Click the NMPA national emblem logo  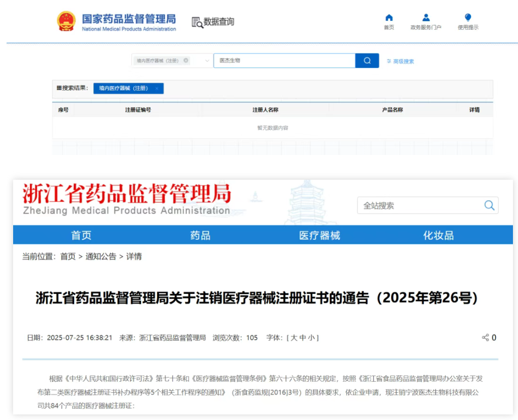pyautogui.click(x=66, y=22)
